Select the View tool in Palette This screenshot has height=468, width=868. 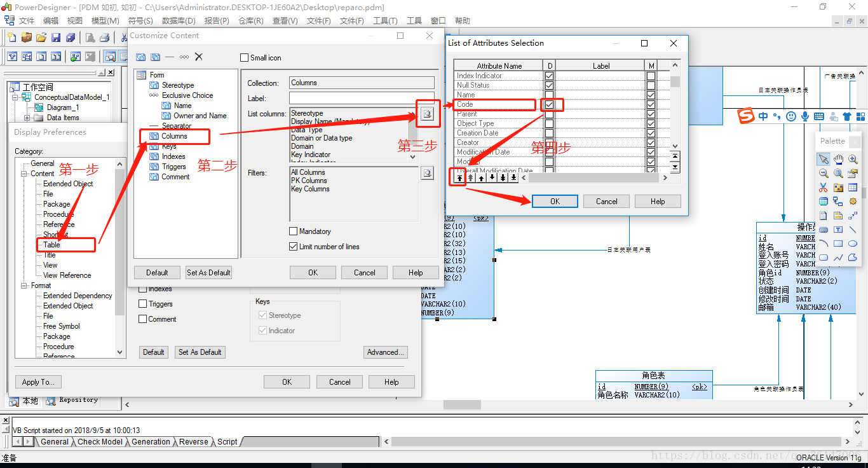(x=824, y=202)
